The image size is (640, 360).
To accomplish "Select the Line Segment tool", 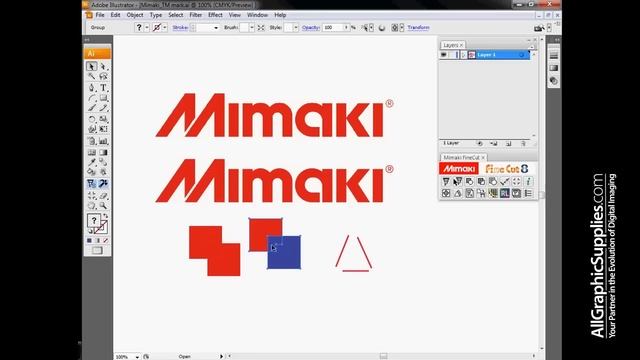I will tap(91, 98).
